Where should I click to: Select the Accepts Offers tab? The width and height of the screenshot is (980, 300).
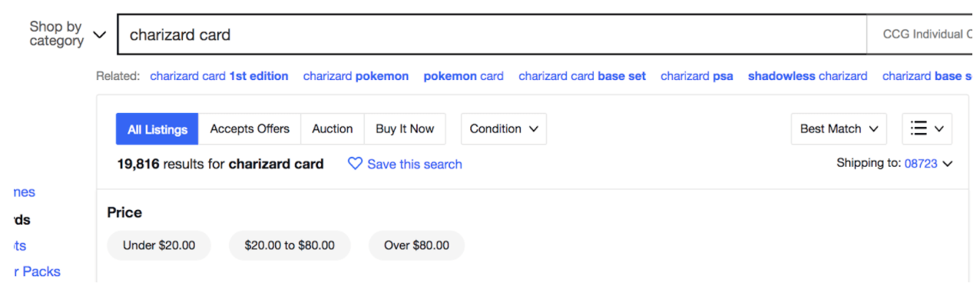coord(250,129)
